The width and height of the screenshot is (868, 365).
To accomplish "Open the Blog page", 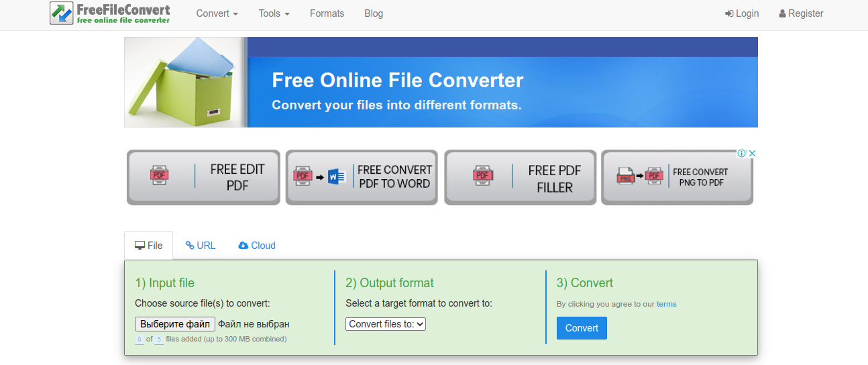I will (374, 13).
